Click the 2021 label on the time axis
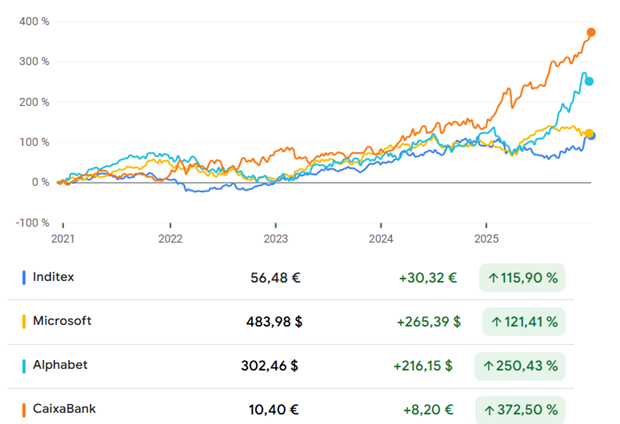The image size is (620, 424). tap(63, 239)
